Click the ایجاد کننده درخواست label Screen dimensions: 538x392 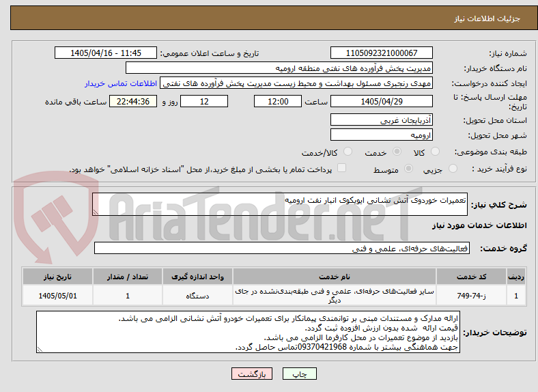pos(490,84)
